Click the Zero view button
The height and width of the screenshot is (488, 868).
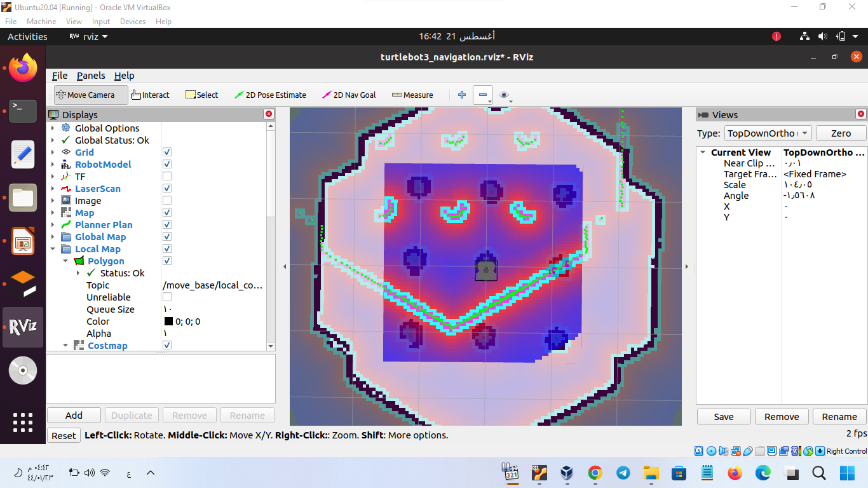click(841, 133)
